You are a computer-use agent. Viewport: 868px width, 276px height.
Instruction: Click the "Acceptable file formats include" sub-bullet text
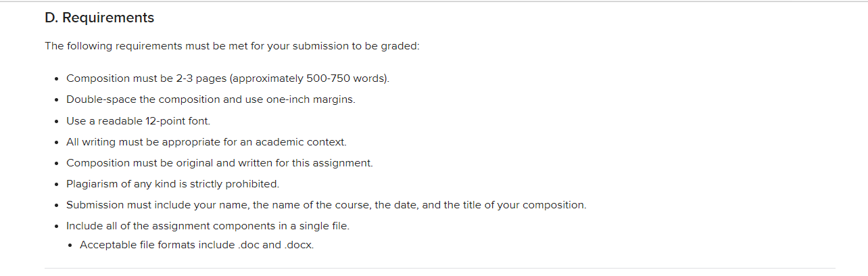pyautogui.click(x=158, y=245)
